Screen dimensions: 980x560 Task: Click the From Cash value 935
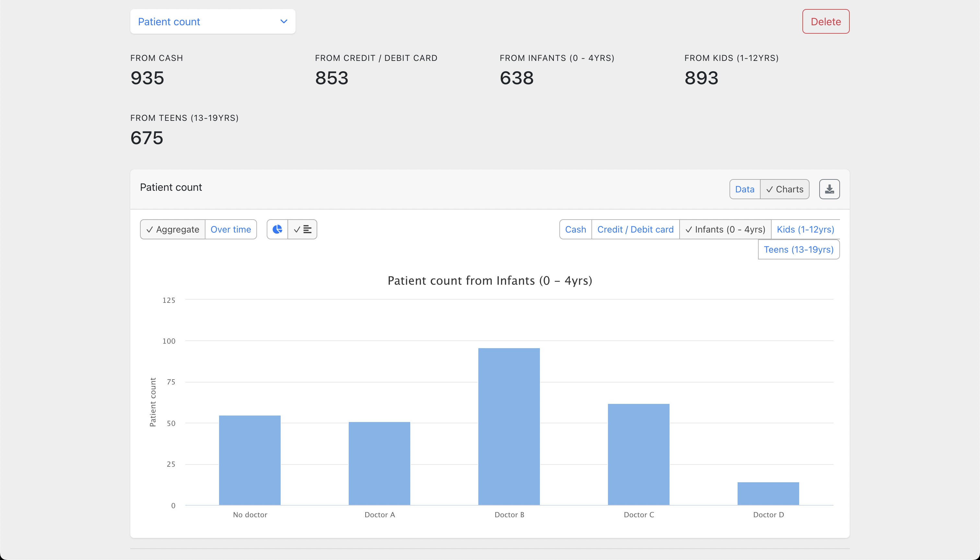point(147,78)
